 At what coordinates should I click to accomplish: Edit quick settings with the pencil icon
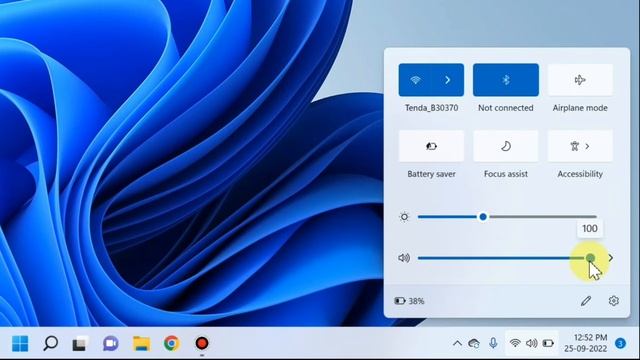tap(586, 301)
